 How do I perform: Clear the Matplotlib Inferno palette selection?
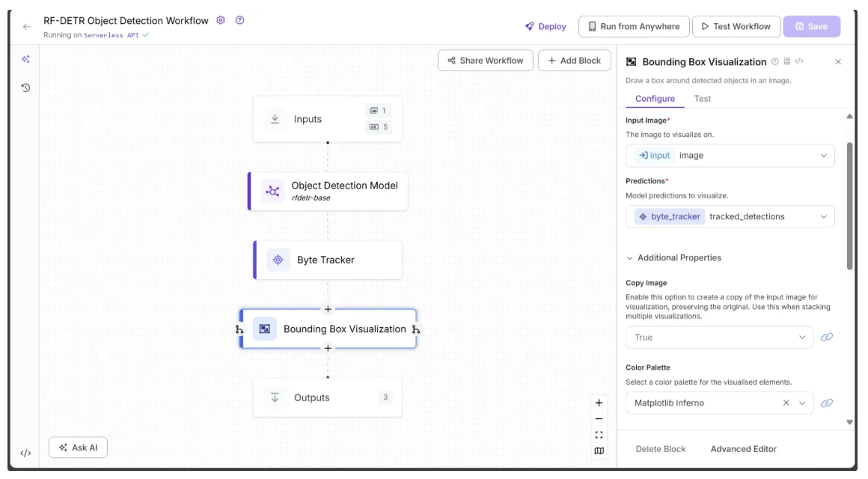tap(786, 403)
